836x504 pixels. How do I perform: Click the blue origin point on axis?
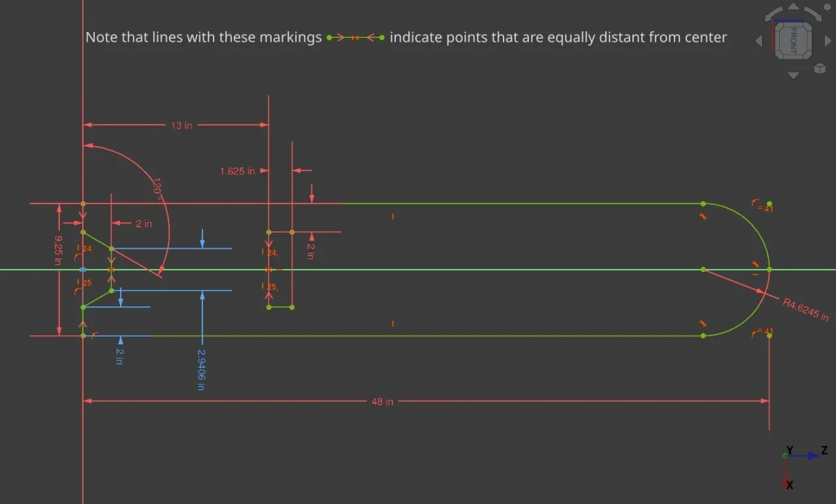click(x=83, y=269)
